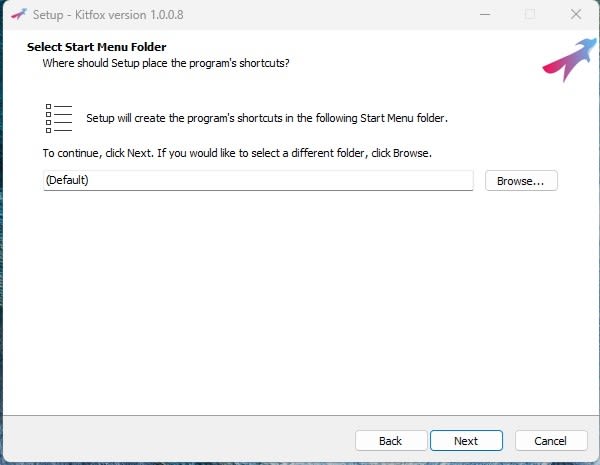Click the Kitfox icon in the title bar
This screenshot has height=465, width=600.
[19, 15]
